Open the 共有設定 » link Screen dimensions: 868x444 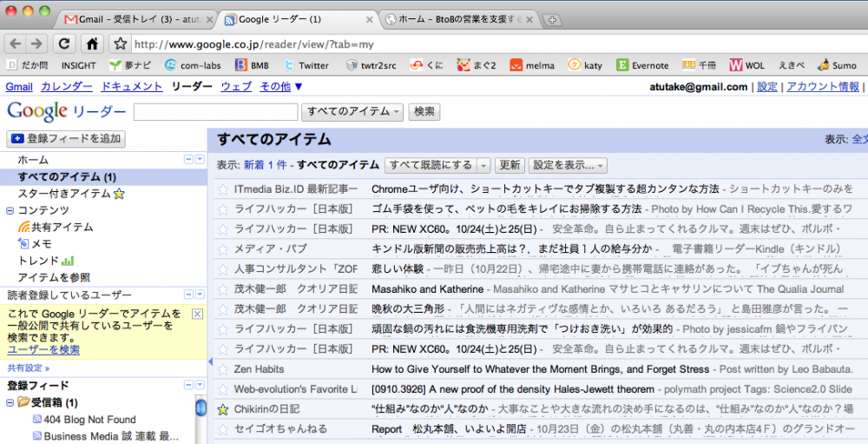[29, 368]
